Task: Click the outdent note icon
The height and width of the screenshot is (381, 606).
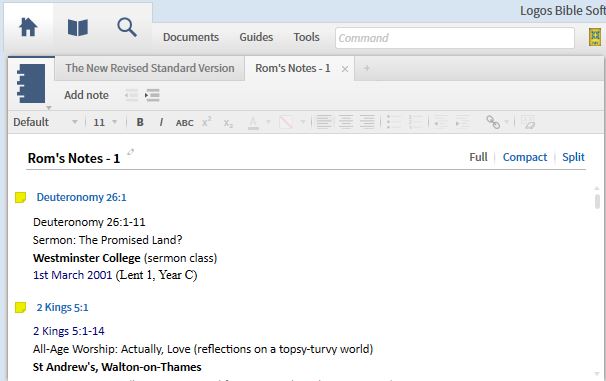Action: [x=131, y=95]
